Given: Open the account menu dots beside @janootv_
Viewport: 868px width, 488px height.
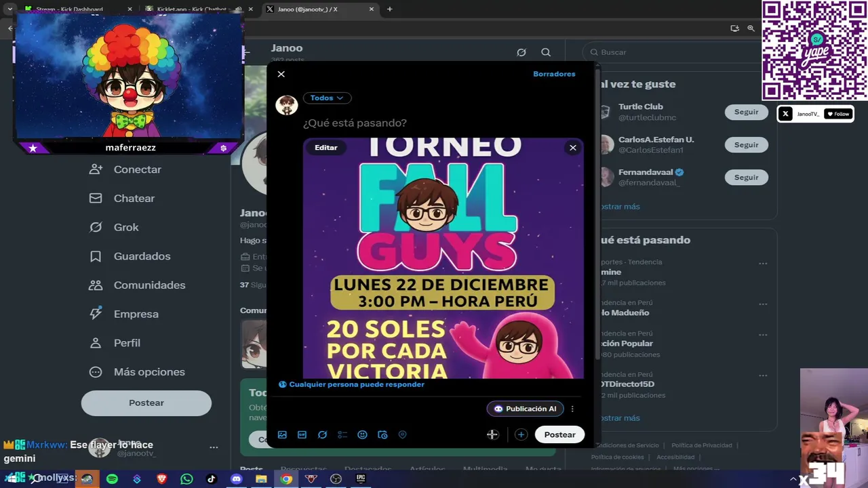Looking at the screenshot, I should click(214, 447).
